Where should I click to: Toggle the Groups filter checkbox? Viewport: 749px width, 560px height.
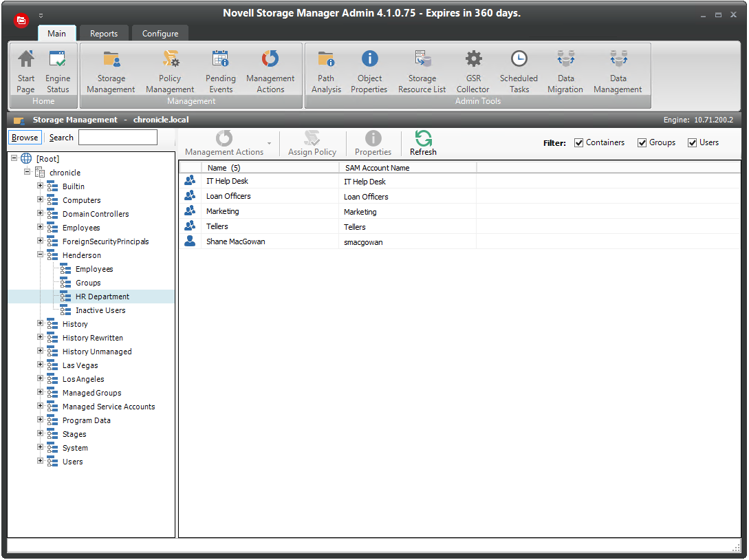642,143
